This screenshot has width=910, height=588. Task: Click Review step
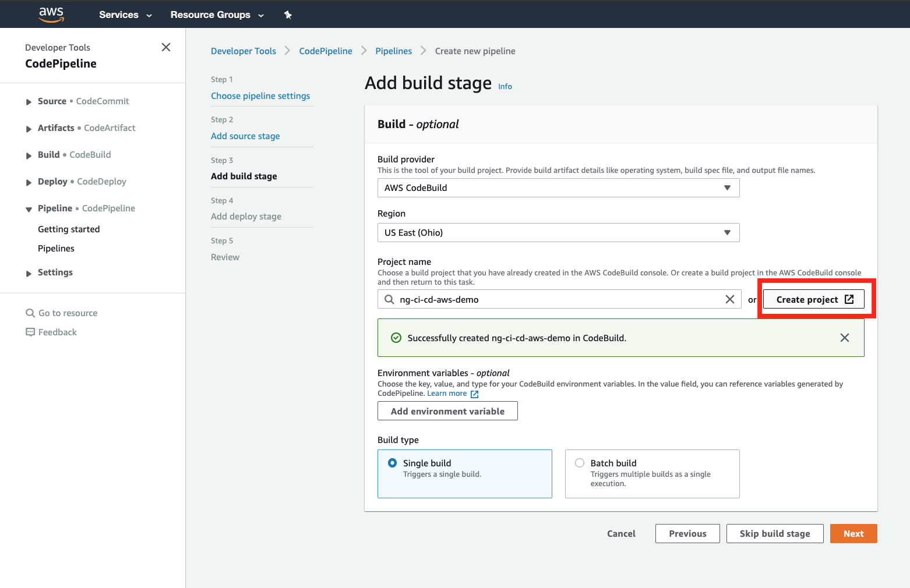click(225, 257)
